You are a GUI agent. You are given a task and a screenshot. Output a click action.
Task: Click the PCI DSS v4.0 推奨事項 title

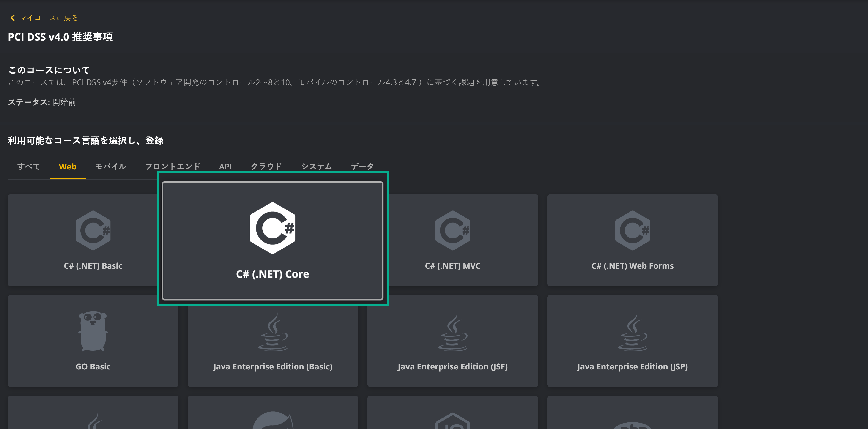pyautogui.click(x=60, y=37)
